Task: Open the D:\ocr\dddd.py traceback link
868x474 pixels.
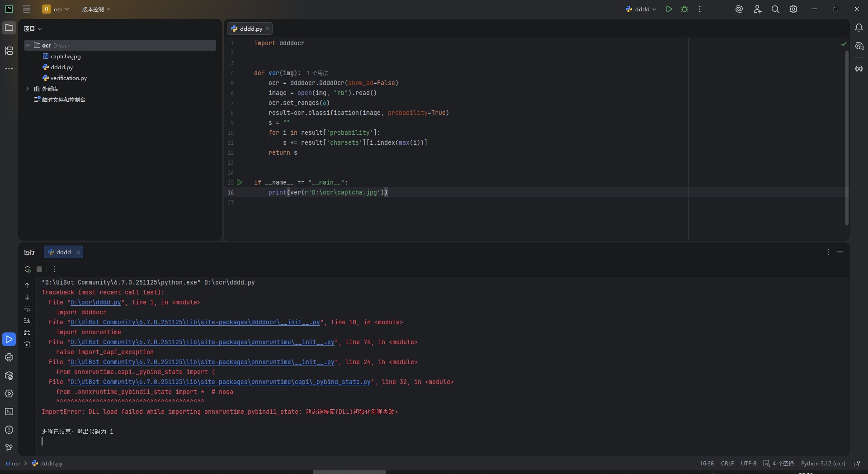Action: 96,302
